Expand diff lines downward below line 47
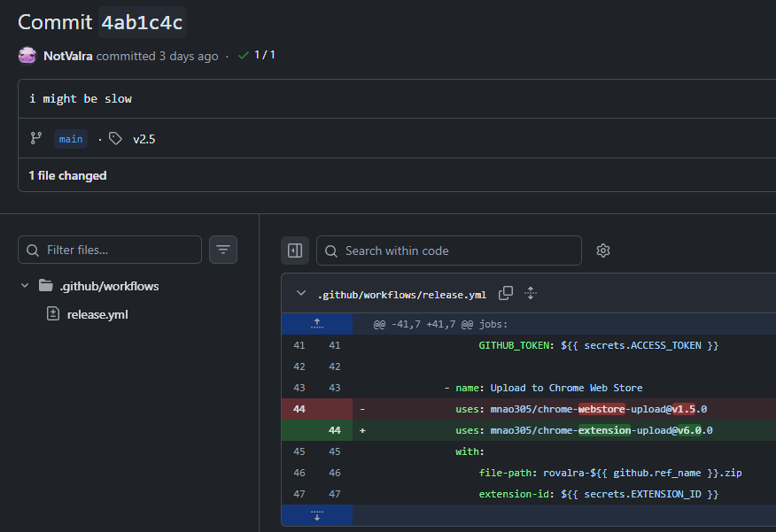Viewport: 776px width, 532px height. pyautogui.click(x=317, y=516)
